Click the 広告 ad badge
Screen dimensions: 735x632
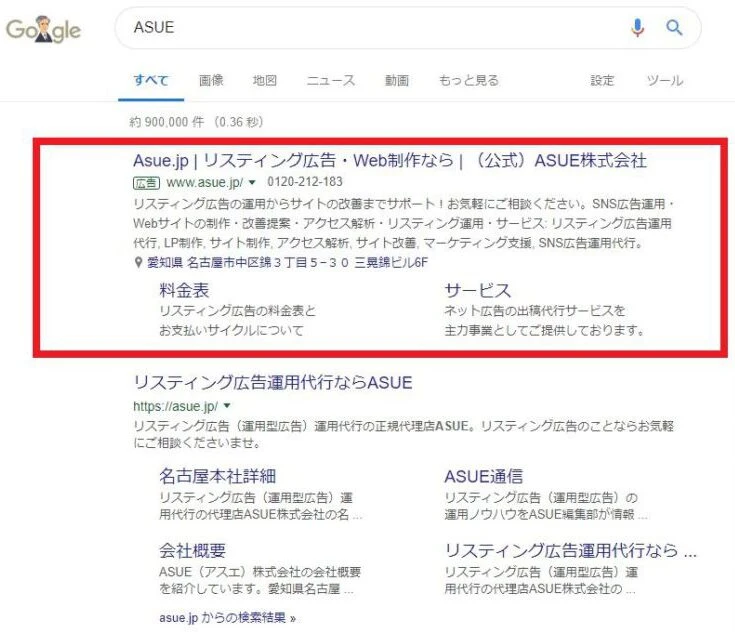[146, 182]
